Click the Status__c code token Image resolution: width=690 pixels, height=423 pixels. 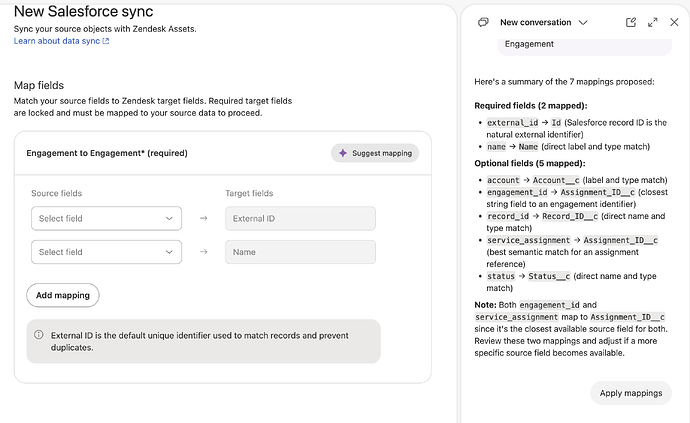click(x=549, y=276)
